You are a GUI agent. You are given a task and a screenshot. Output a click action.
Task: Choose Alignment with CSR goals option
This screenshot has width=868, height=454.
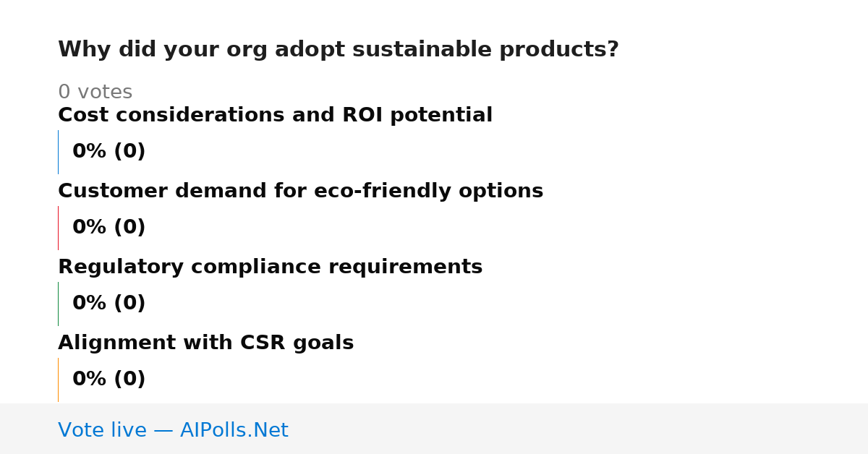coord(205,343)
